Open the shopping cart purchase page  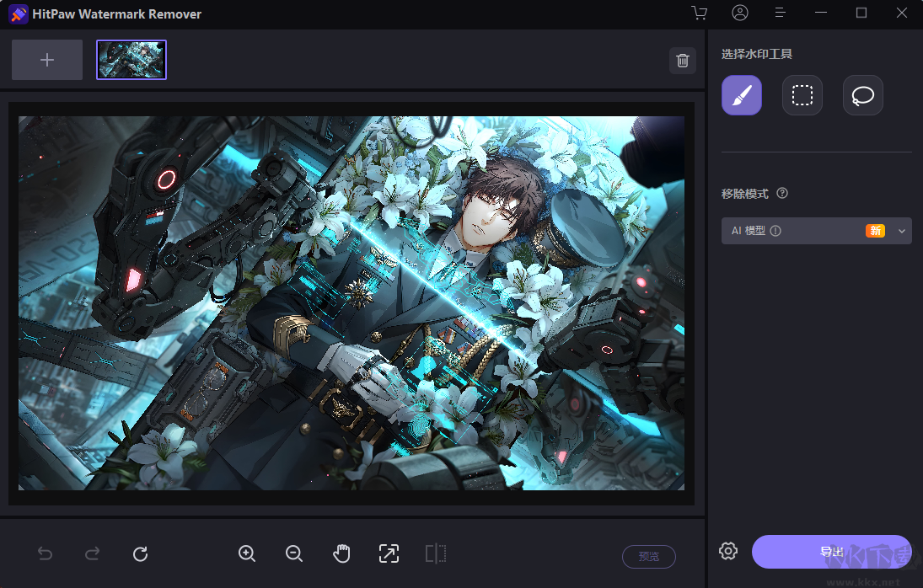(700, 13)
